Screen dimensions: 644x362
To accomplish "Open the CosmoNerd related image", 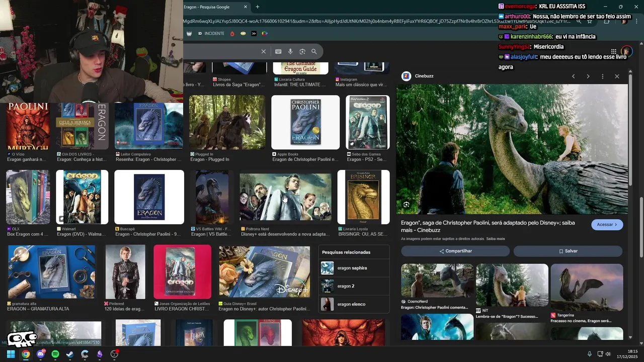I will point(437,281).
